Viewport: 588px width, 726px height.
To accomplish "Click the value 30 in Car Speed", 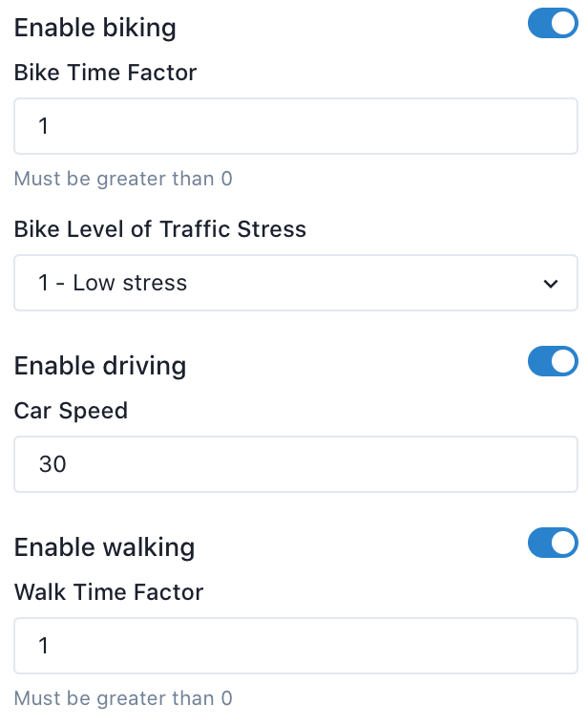I will point(52,464).
